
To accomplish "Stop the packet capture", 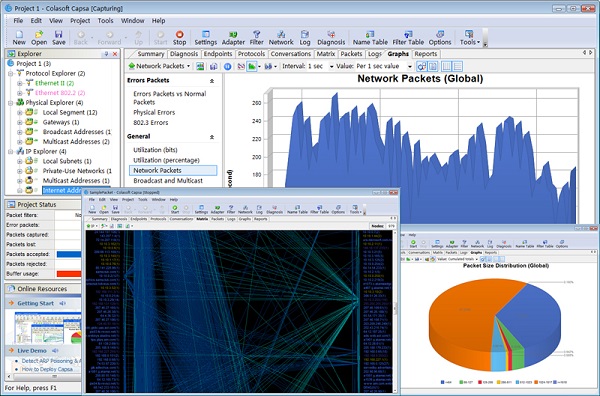I will point(179,38).
